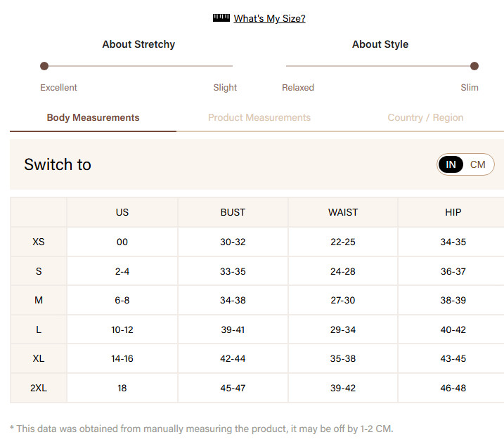Select the XS size row label
Screen dimensions: 504x444
[39, 242]
